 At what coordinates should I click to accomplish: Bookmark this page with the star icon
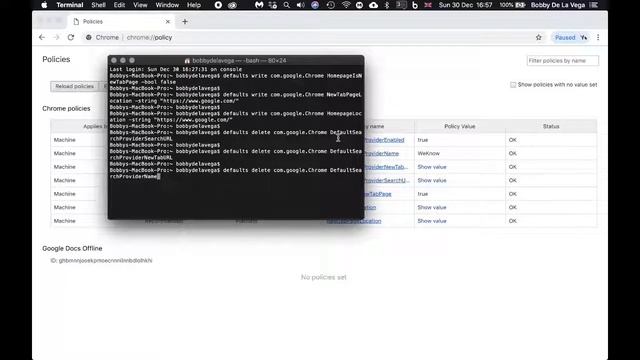pos(539,37)
